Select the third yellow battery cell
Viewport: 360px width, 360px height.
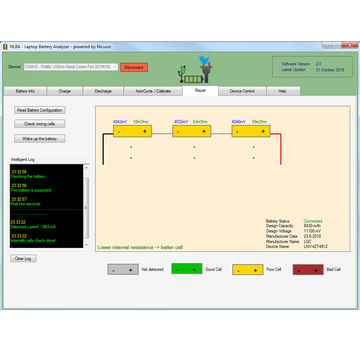[x=251, y=131]
